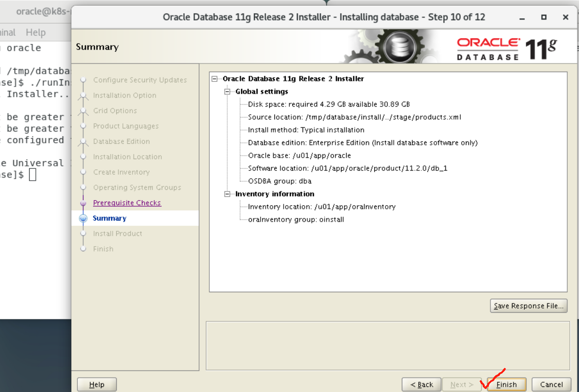The image size is (579, 392).
Task: Click the Prerequisite Checks bullet icon
Action: click(x=83, y=203)
